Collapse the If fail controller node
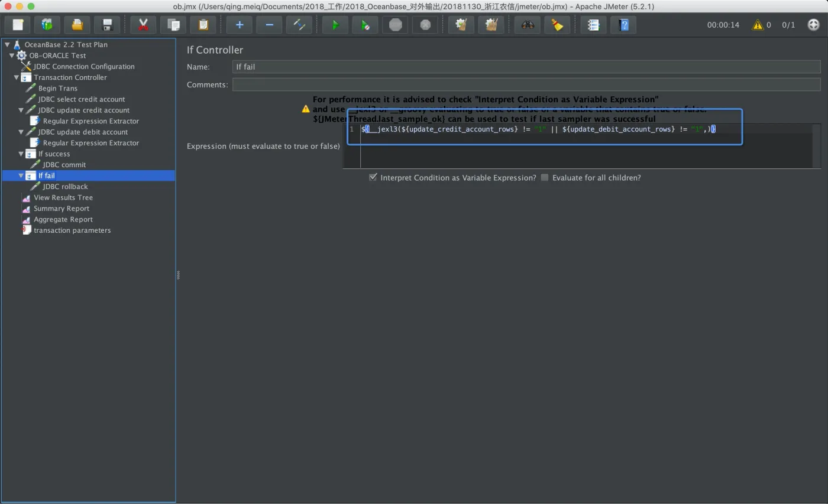The width and height of the screenshot is (828, 504). click(21, 175)
